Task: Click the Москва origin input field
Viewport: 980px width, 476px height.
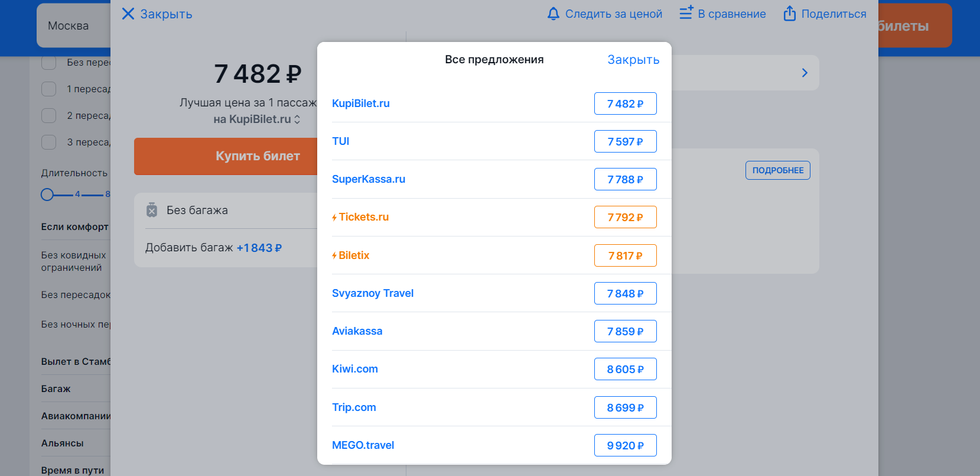Action: (x=73, y=26)
